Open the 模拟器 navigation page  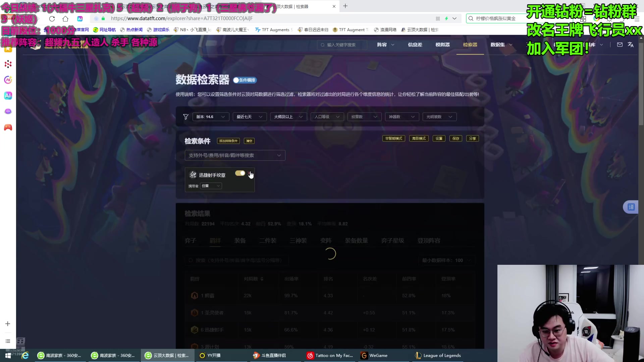tap(442, 45)
